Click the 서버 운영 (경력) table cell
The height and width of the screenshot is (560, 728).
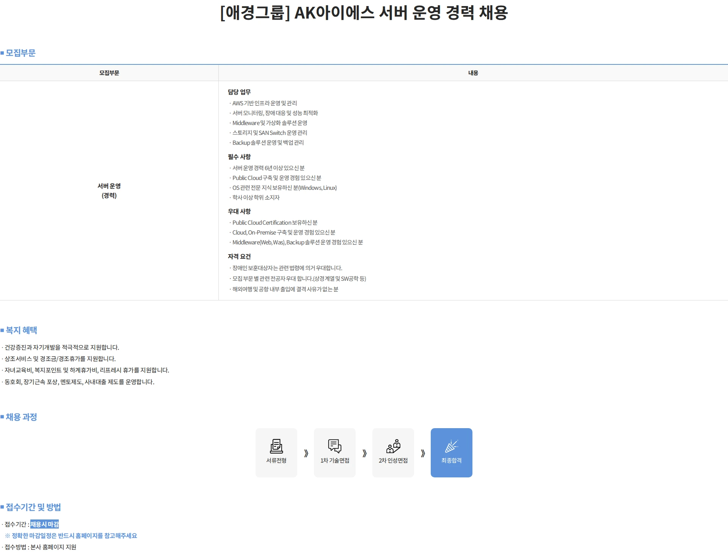[109, 191]
